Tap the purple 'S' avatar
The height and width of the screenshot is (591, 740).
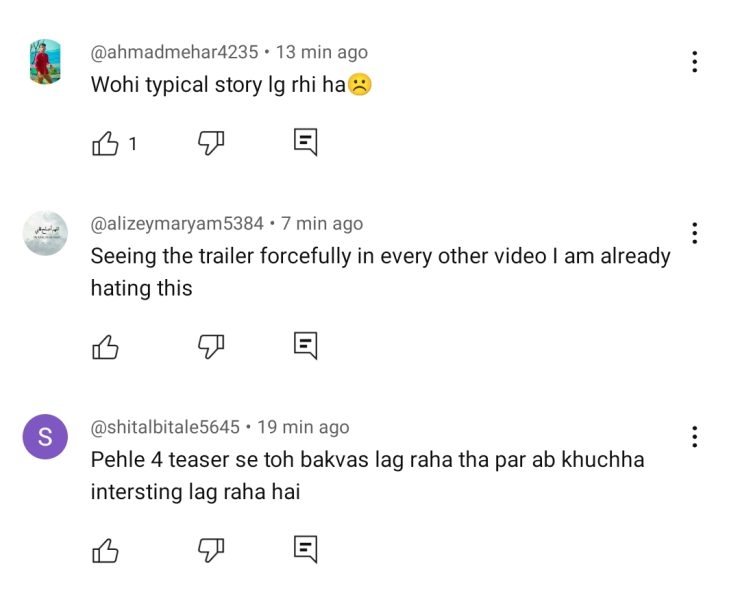click(45, 437)
